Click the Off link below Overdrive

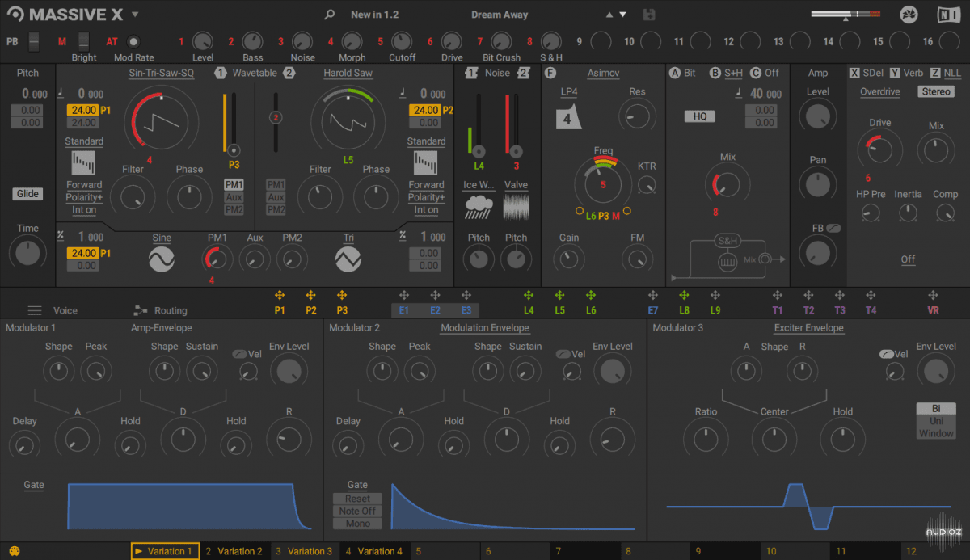click(x=909, y=259)
